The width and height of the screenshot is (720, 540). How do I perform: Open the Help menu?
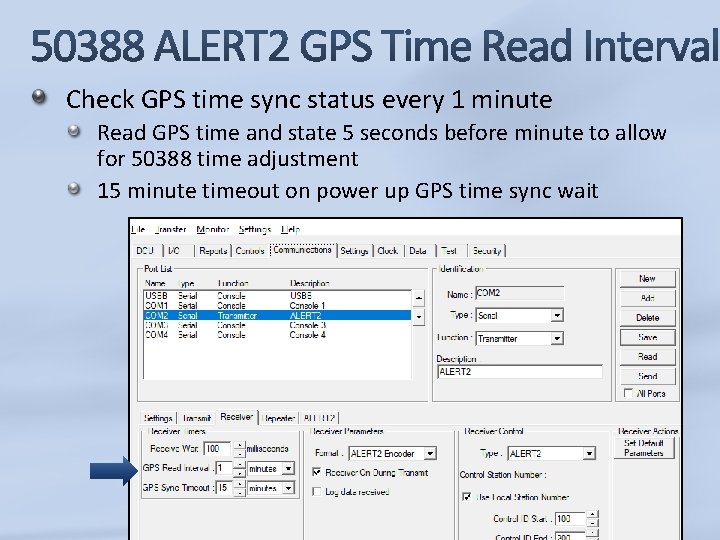[x=290, y=229]
